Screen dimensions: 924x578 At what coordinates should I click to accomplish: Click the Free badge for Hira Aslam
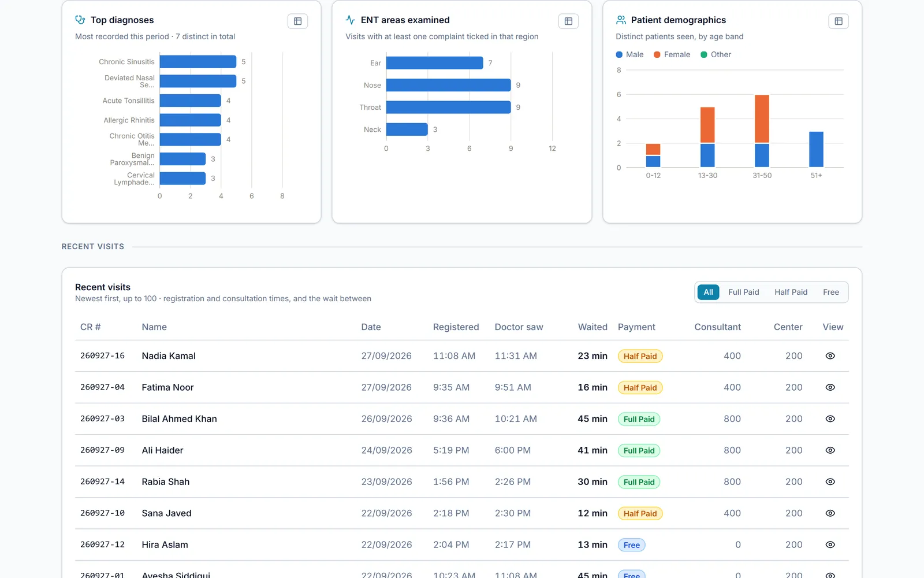point(631,544)
